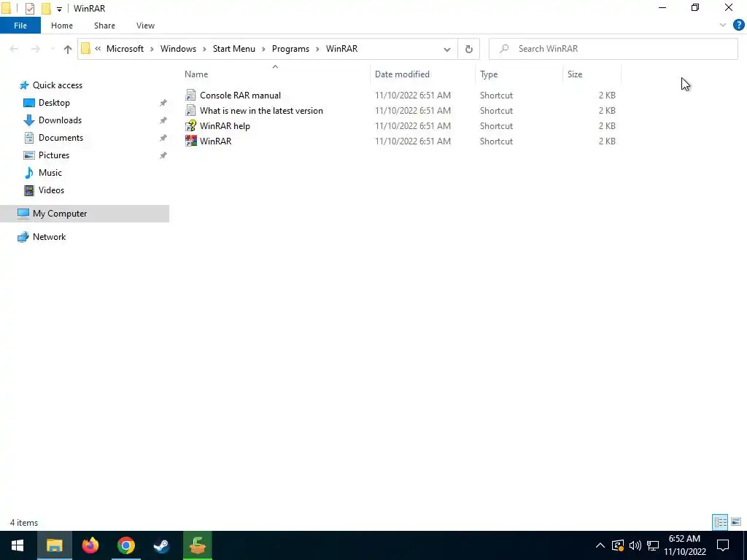Open File Explorer from the taskbar
This screenshot has height=560, width=747.
(x=54, y=545)
